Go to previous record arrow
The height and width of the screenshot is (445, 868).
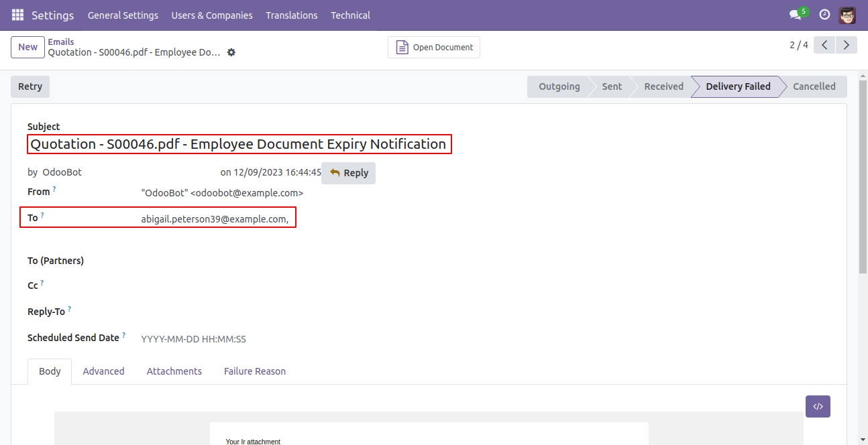824,45
